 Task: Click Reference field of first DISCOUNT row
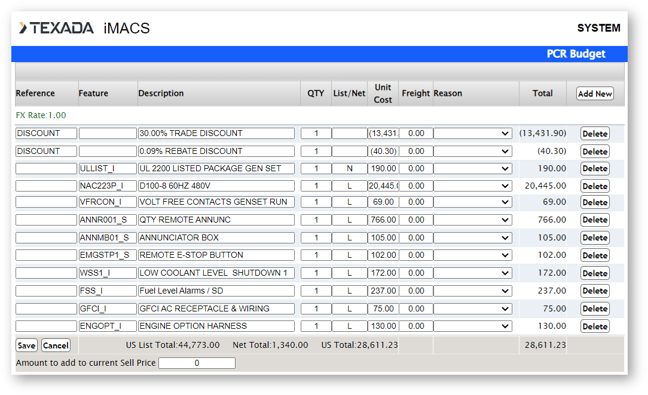click(x=46, y=133)
